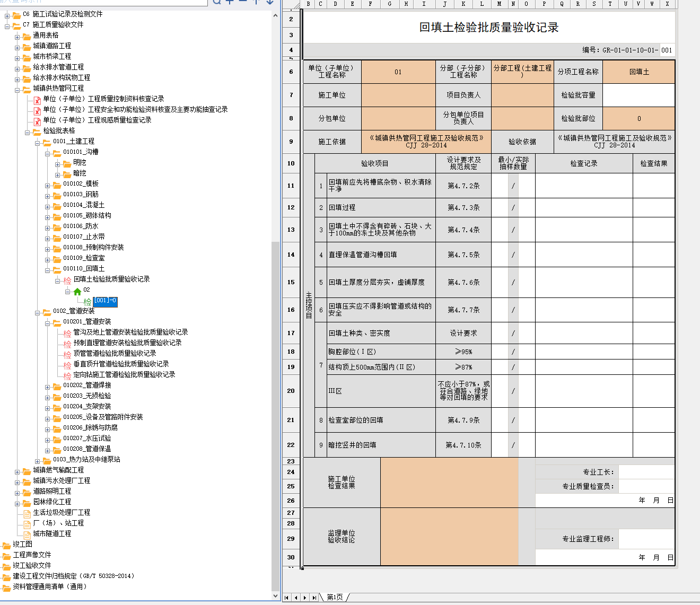Collapse the 010101_沟槽 node

(48, 154)
